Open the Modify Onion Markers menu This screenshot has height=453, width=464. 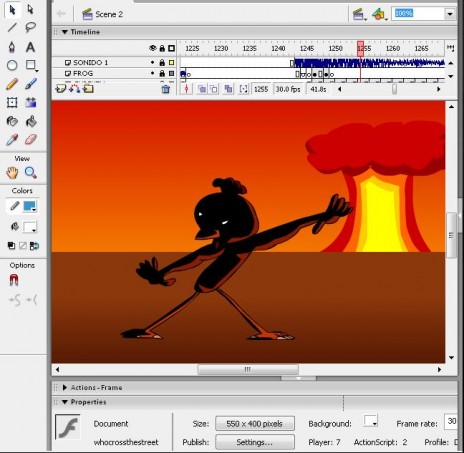(244, 89)
